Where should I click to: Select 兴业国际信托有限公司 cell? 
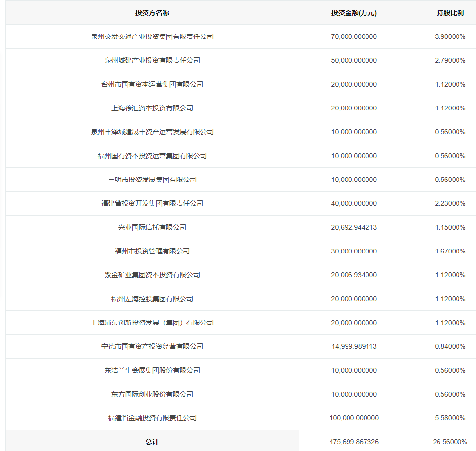(152, 227)
